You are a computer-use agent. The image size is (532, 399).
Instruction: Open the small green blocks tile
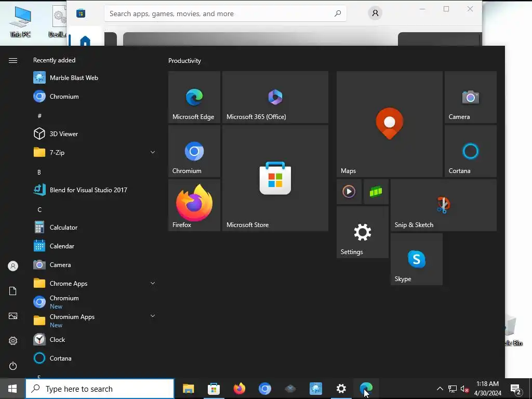(x=376, y=192)
